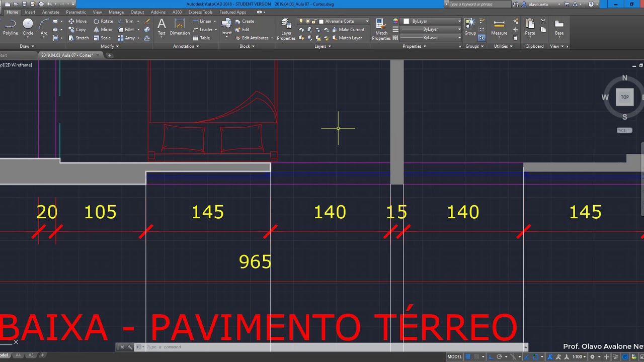
Task: Click the Erase tool icon
Action: click(147, 21)
